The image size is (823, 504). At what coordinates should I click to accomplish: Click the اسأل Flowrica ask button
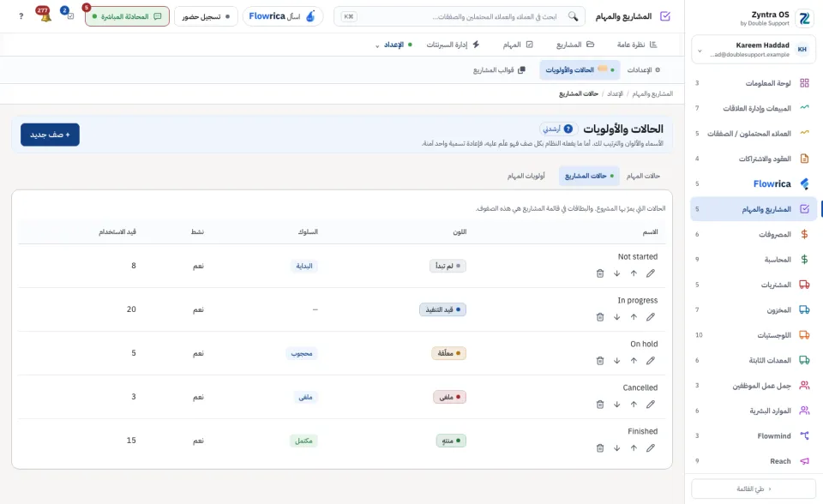(x=282, y=16)
